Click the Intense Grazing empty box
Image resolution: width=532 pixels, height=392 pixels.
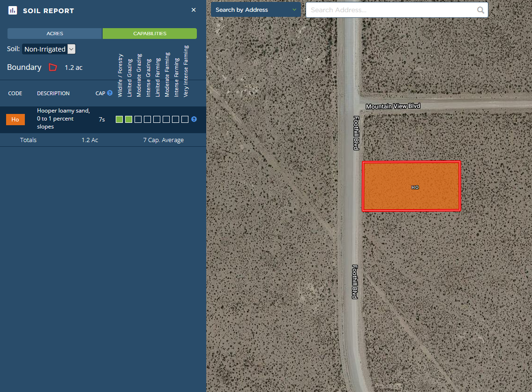(x=147, y=120)
